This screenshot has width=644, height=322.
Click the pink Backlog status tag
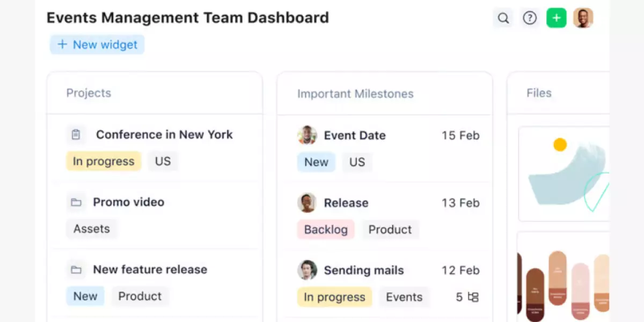click(326, 230)
